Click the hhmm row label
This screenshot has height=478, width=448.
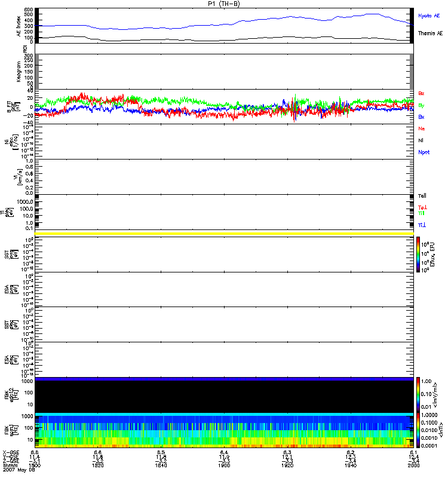[x=10, y=465]
